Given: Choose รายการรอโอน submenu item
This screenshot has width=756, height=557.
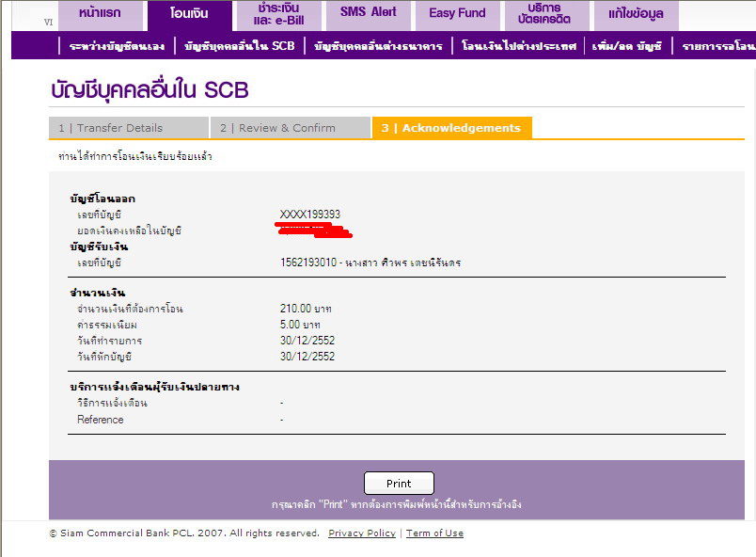Looking at the screenshot, I should (x=718, y=46).
